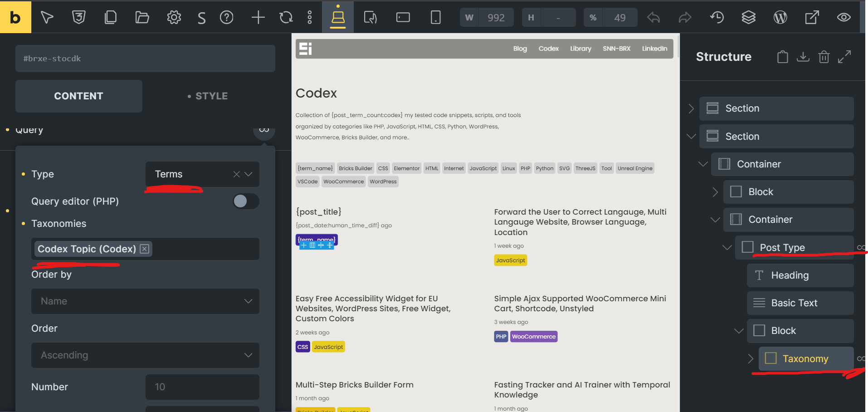
Task: Click the Python term tag
Action: [545, 168]
